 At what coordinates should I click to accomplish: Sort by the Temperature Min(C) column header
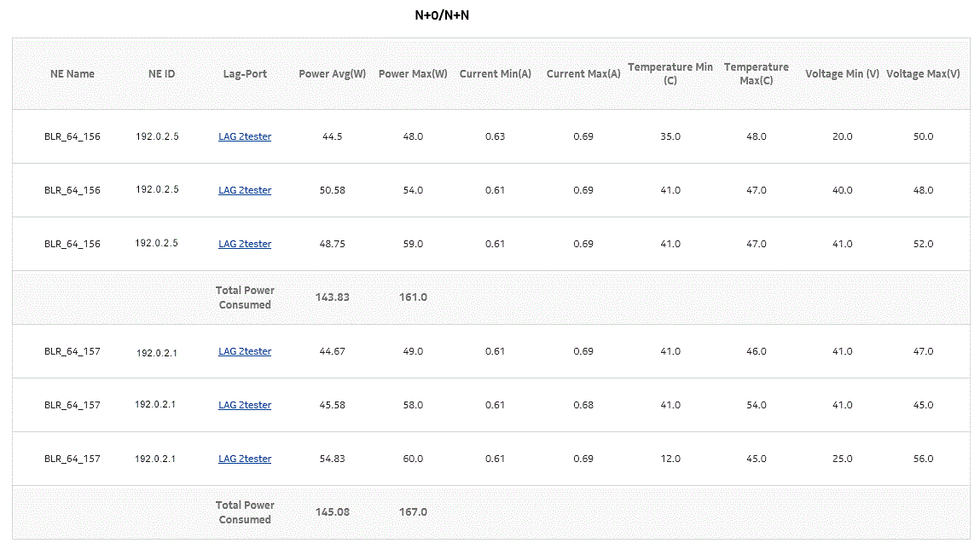point(670,74)
